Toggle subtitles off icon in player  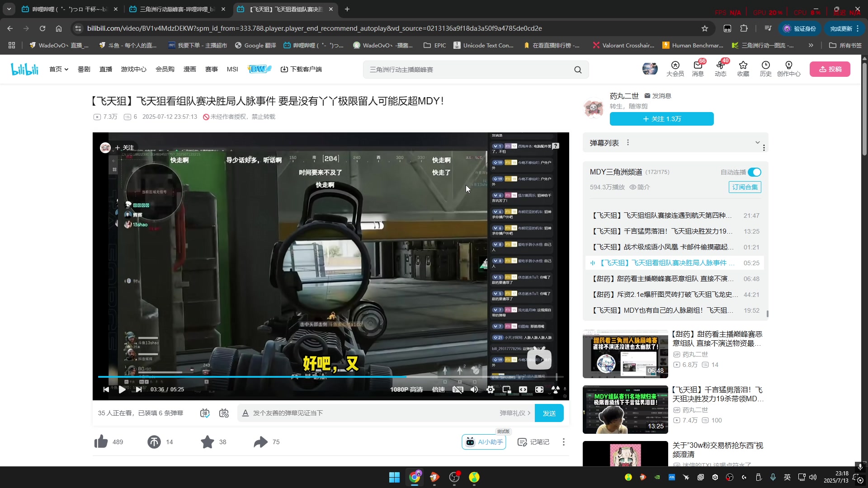point(458,389)
